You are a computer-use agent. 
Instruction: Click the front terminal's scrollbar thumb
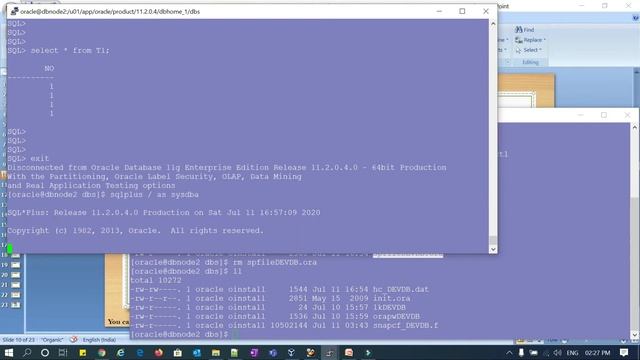click(x=493, y=240)
